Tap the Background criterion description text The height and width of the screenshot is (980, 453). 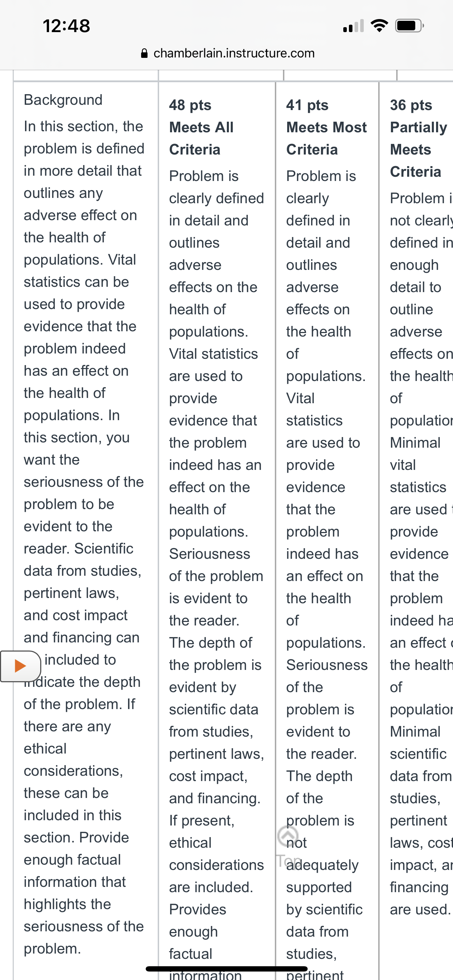click(x=84, y=537)
